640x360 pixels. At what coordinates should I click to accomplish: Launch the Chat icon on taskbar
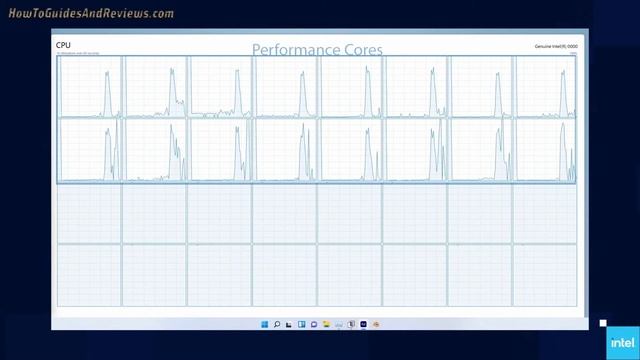(314, 324)
